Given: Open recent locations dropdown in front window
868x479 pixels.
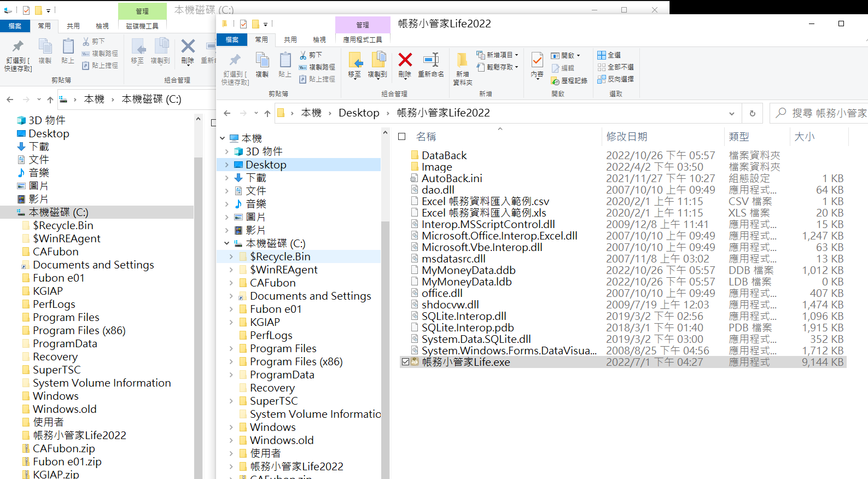Looking at the screenshot, I should point(256,113).
